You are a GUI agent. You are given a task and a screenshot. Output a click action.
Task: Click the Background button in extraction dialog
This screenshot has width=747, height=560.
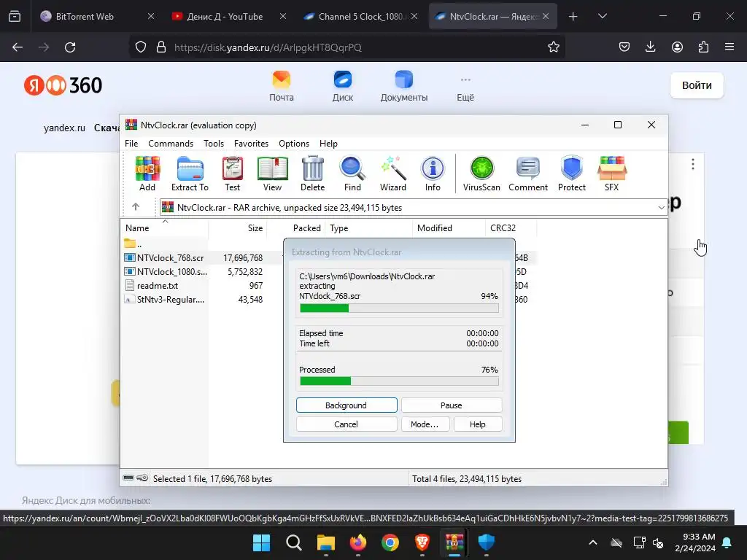tap(347, 405)
